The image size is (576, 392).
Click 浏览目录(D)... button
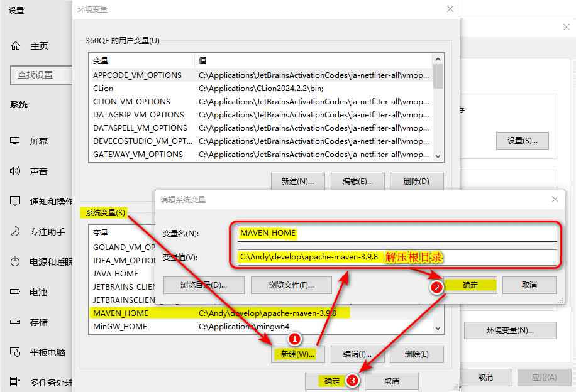204,285
